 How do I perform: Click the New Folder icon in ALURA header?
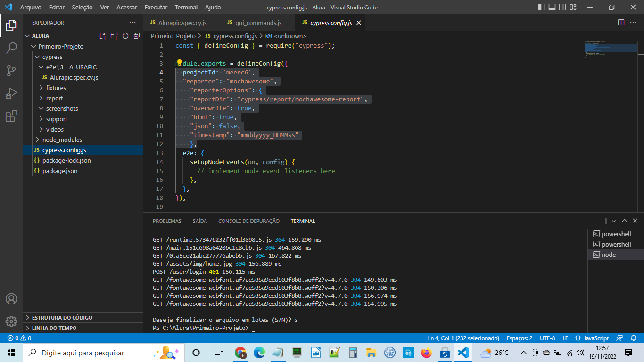point(114,36)
